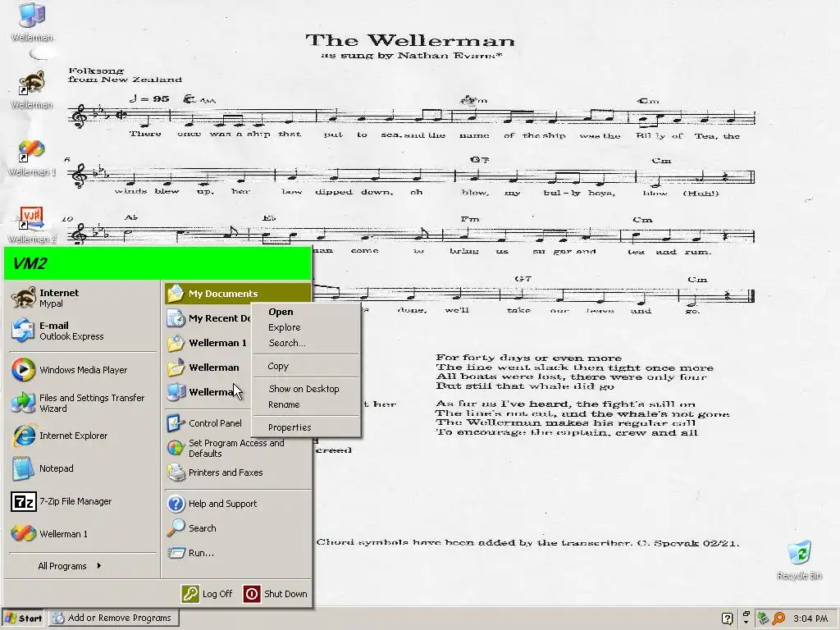Open Printers and Faxes

click(x=237, y=472)
